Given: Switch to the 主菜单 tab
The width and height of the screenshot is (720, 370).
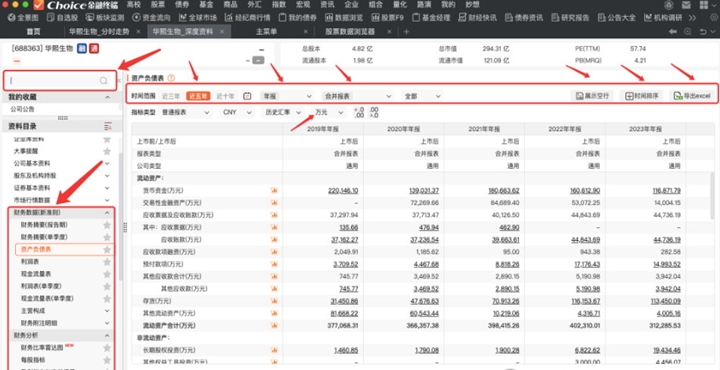Looking at the screenshot, I should [x=266, y=32].
